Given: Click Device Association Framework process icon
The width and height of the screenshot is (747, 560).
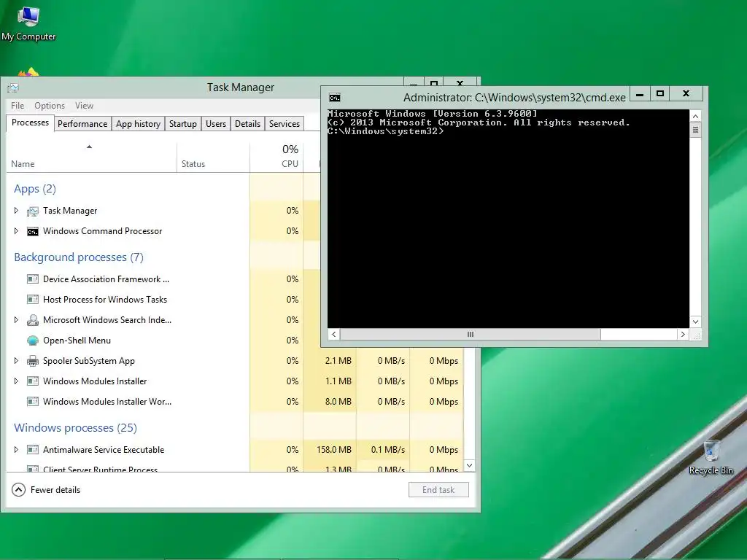Looking at the screenshot, I should coord(32,279).
